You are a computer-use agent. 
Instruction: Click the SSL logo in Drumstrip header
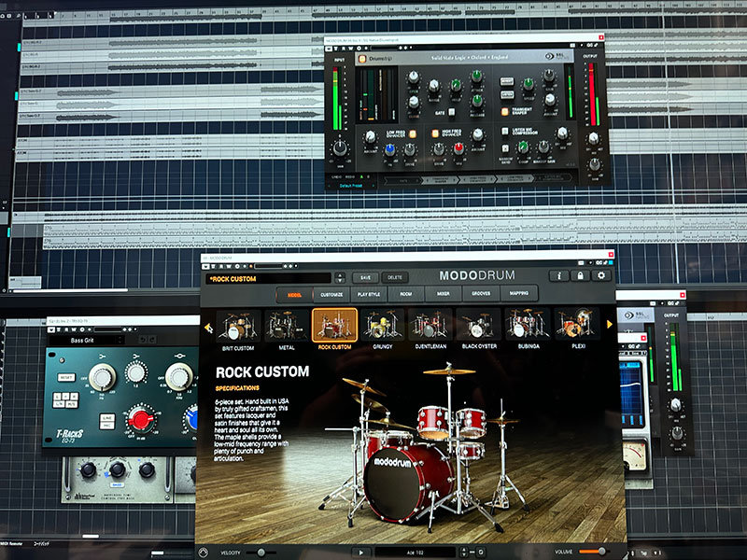[557, 56]
